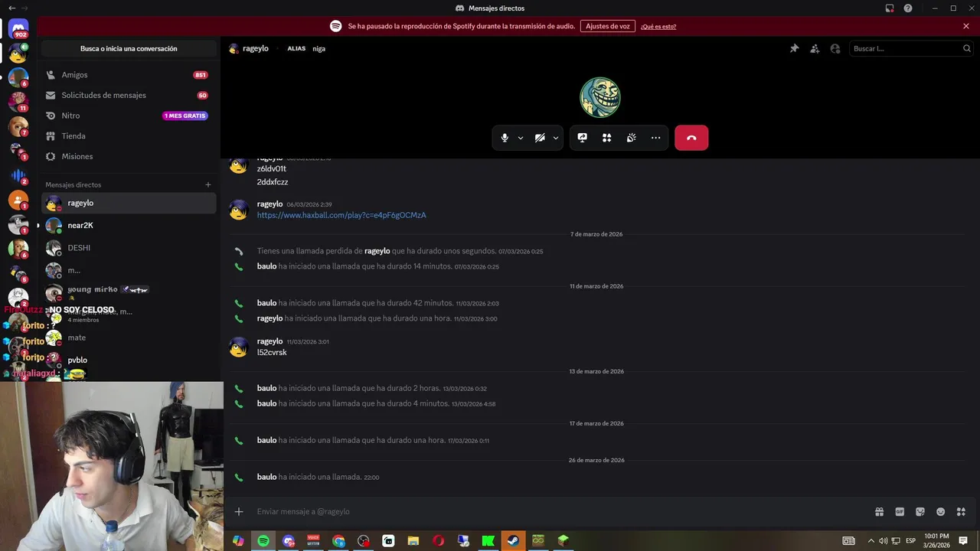Open Spotify from the taskbar

click(263, 541)
